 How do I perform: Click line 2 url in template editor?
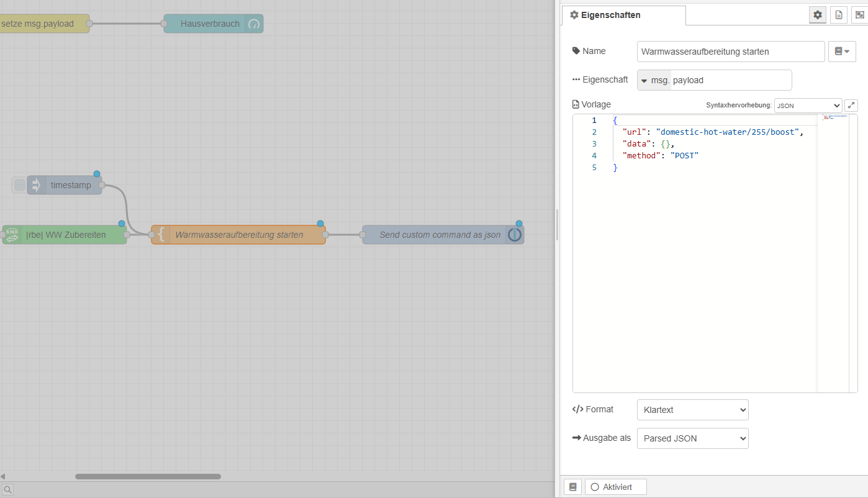713,132
